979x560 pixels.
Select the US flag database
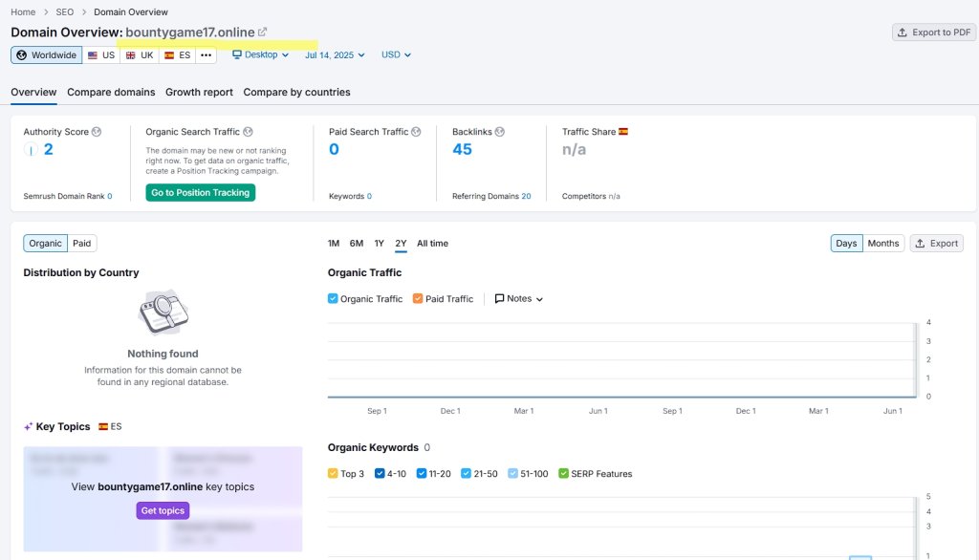[x=101, y=55]
